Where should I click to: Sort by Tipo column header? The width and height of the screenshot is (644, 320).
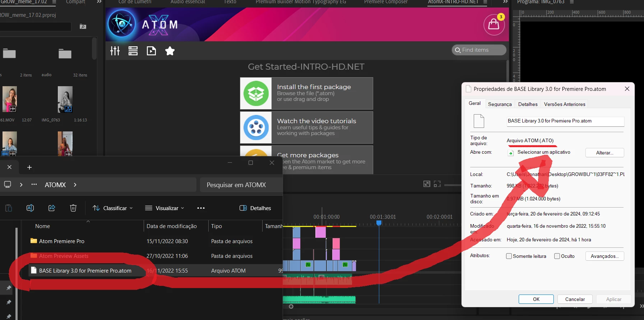(217, 226)
